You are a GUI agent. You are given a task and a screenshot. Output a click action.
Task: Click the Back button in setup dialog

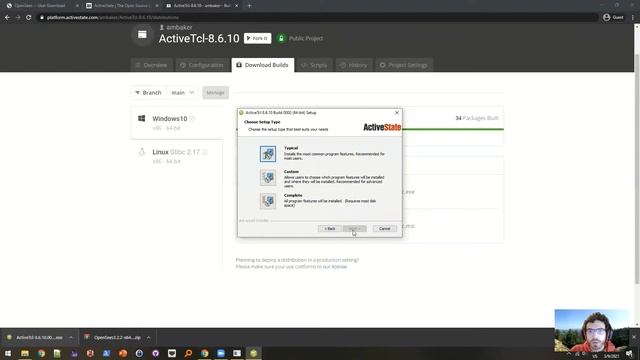click(x=330, y=229)
